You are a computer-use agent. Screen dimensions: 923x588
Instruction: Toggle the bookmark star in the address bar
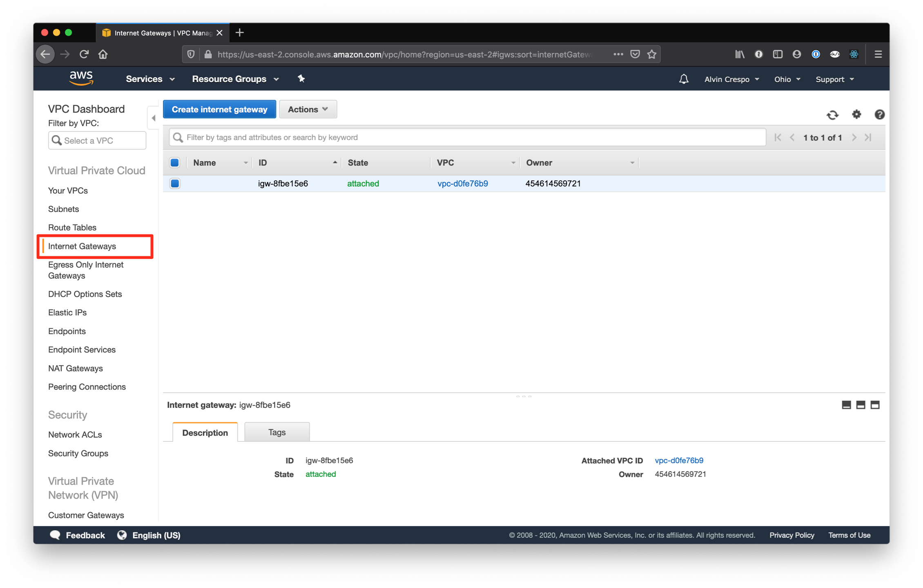[x=652, y=54]
